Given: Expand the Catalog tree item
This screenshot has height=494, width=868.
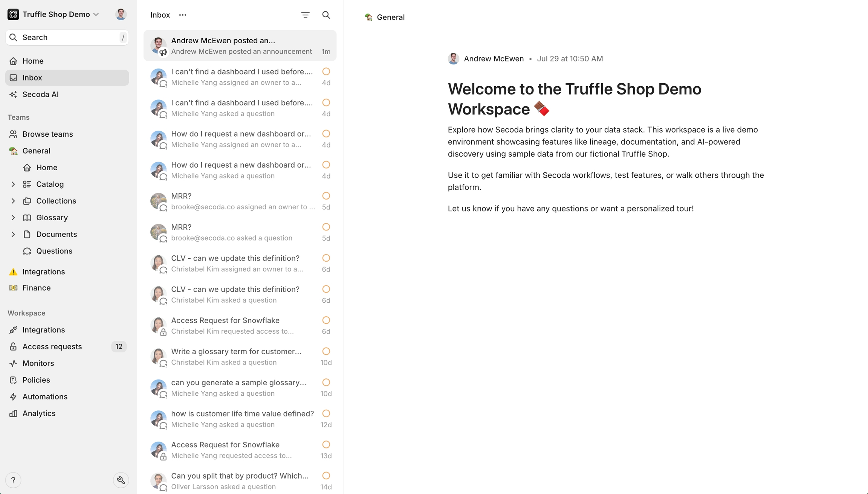Looking at the screenshot, I should [13, 184].
